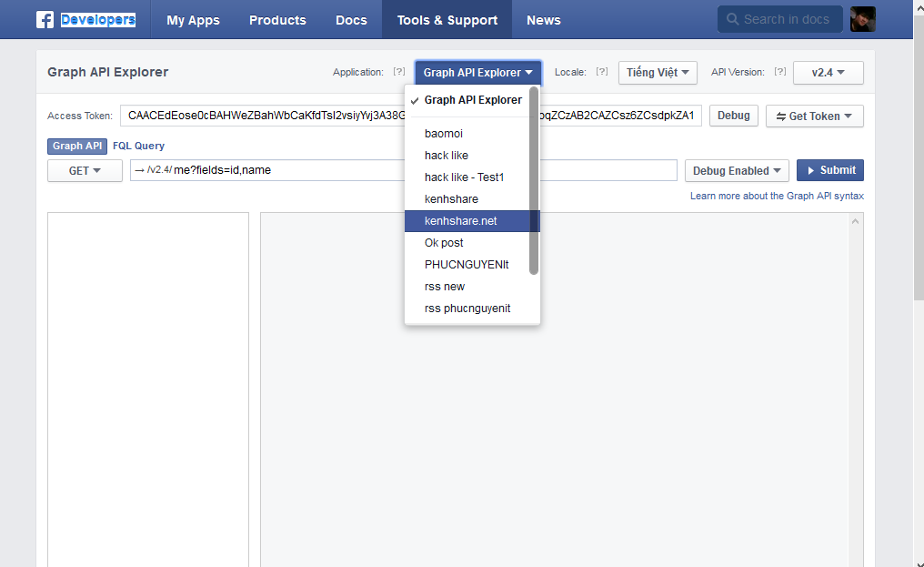Switch to the FQL Query tab
Screen dimensions: 924x567
click(x=138, y=146)
